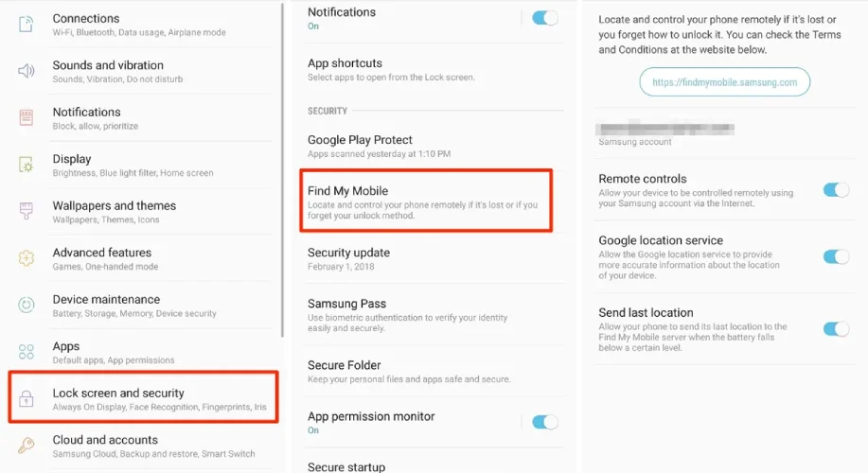Screen dimensions: 868x473
Task: Click the Advanced features gear icon
Action: click(26, 258)
